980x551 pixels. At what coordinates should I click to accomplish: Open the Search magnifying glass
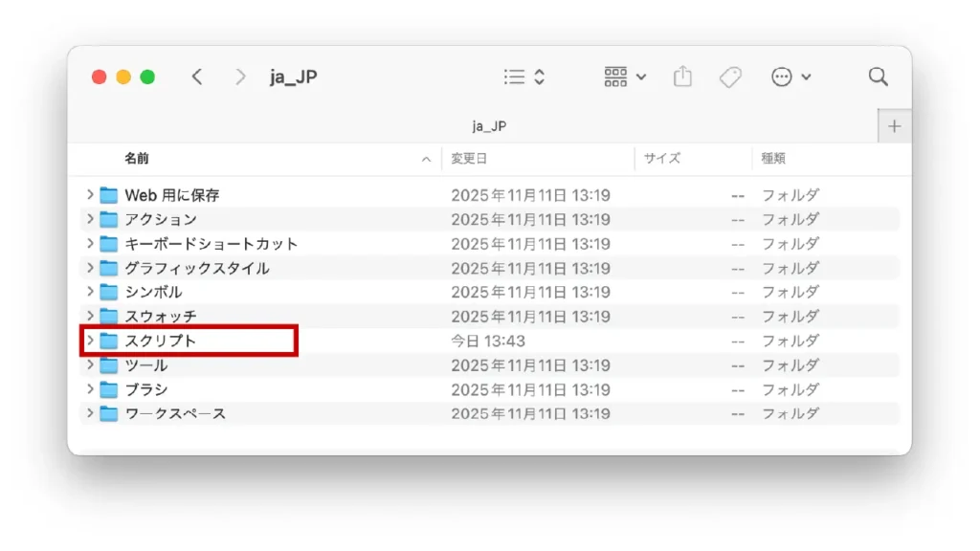coord(878,77)
